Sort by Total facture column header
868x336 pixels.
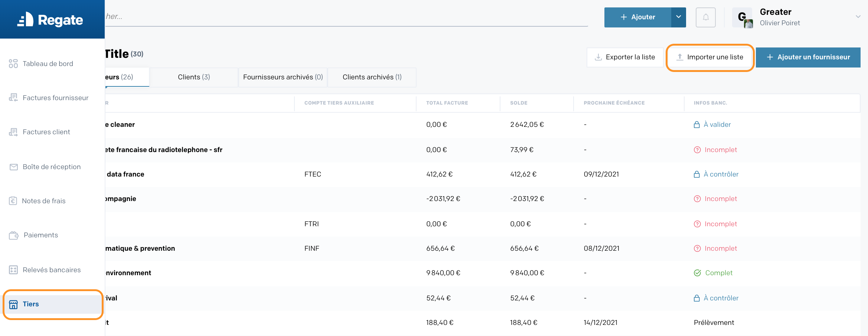(447, 103)
